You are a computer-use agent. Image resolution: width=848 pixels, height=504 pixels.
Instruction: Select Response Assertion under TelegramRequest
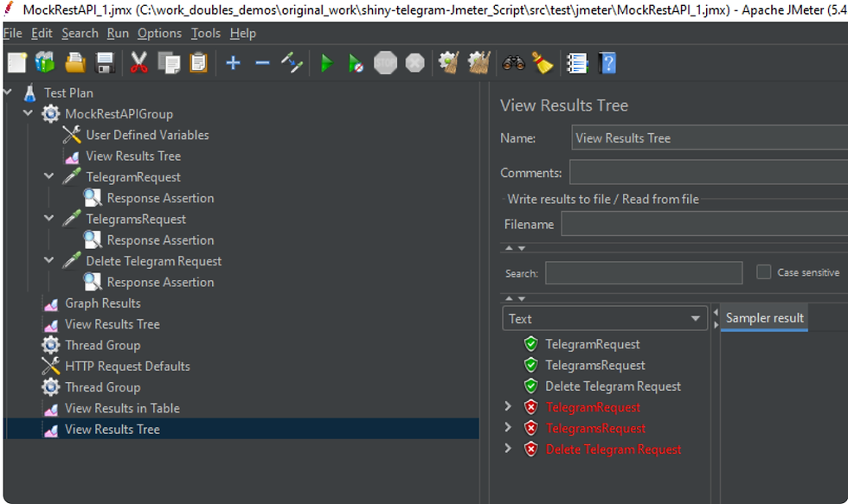point(160,198)
